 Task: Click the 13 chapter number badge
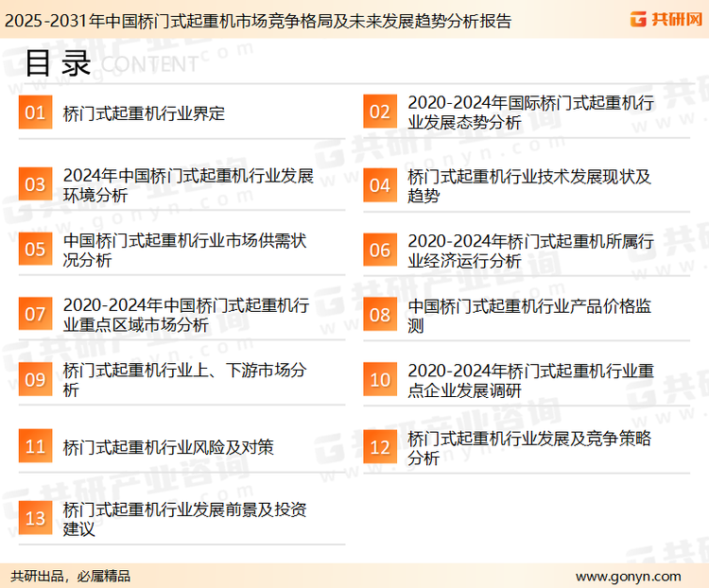tap(35, 518)
